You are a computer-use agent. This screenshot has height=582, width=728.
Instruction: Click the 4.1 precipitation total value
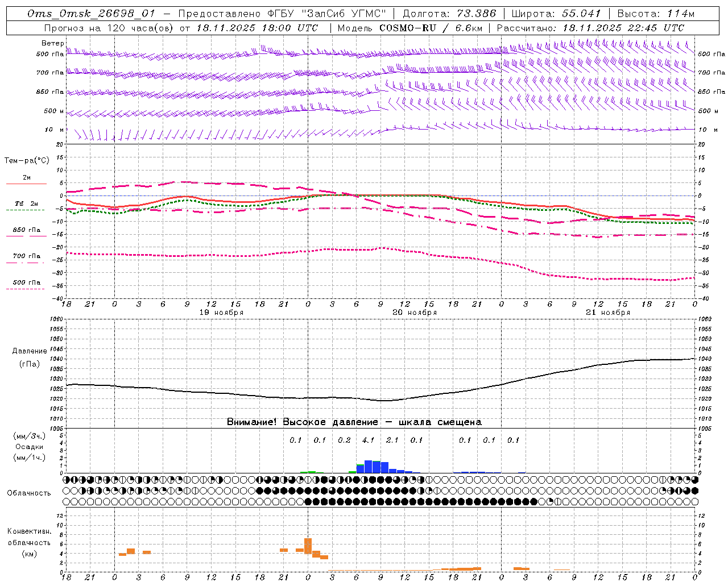tap(368, 440)
